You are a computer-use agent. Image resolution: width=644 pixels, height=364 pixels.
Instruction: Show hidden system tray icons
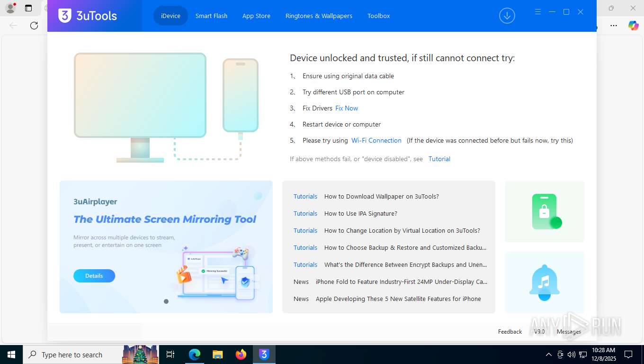click(x=549, y=355)
